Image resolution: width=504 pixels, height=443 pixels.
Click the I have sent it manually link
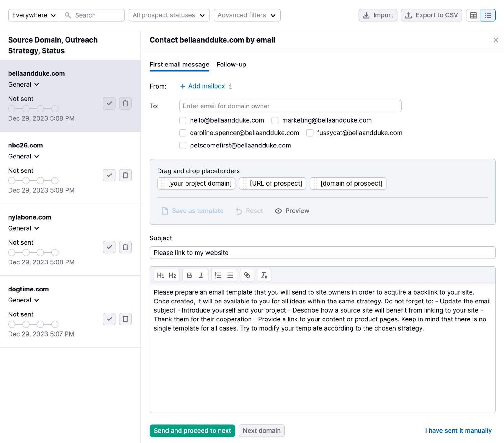[x=458, y=431]
